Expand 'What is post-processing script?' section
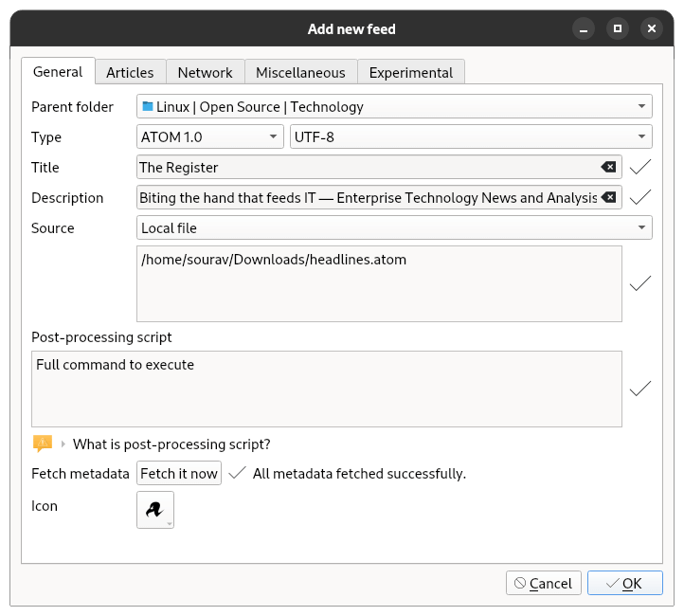The width and height of the screenshot is (684, 616). click(64, 444)
